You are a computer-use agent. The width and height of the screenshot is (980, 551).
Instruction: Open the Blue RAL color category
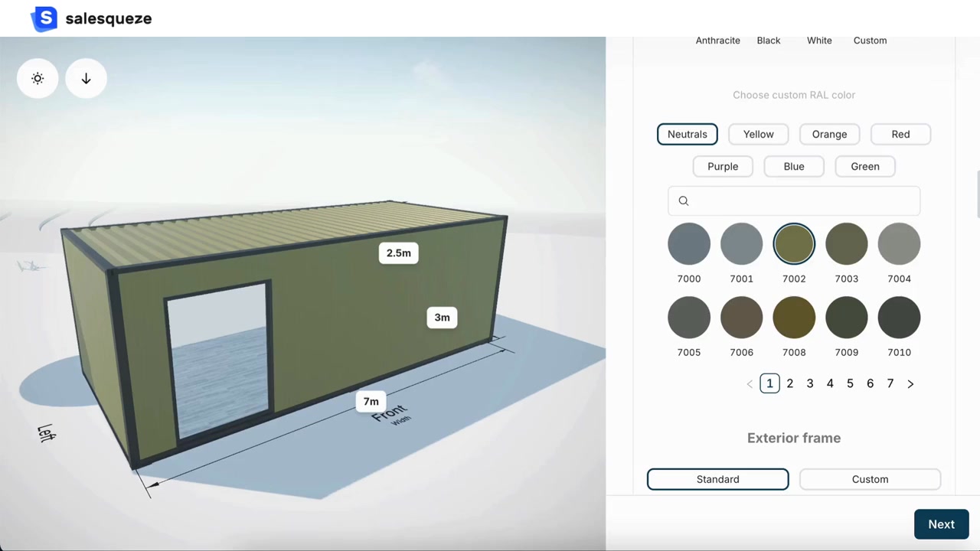coord(794,166)
